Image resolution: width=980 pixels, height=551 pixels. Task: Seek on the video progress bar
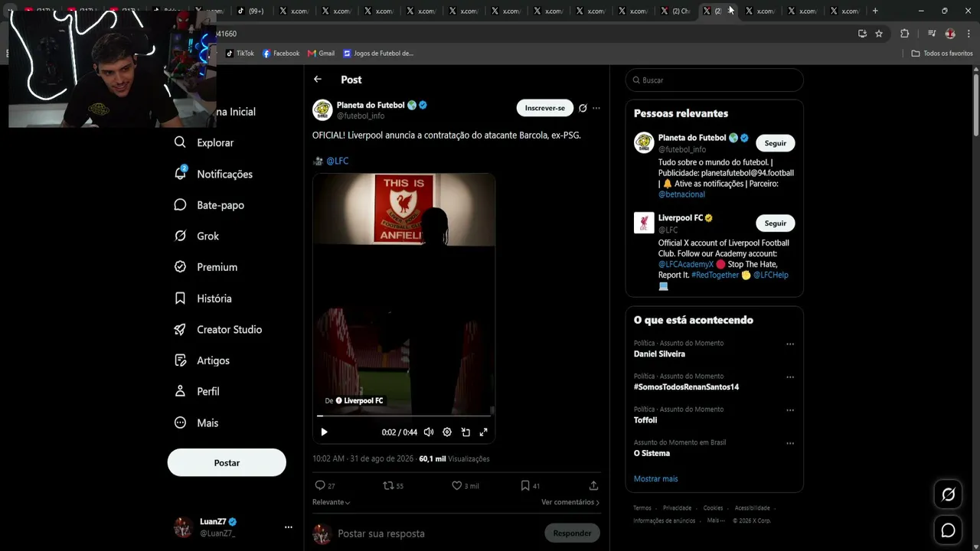point(403,416)
